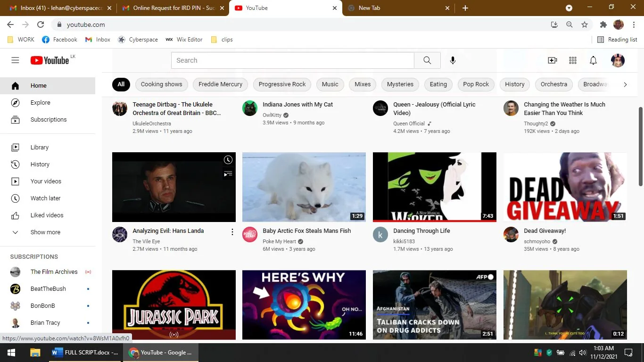Open Reading list button
This screenshot has height=362, width=644.
point(617,40)
